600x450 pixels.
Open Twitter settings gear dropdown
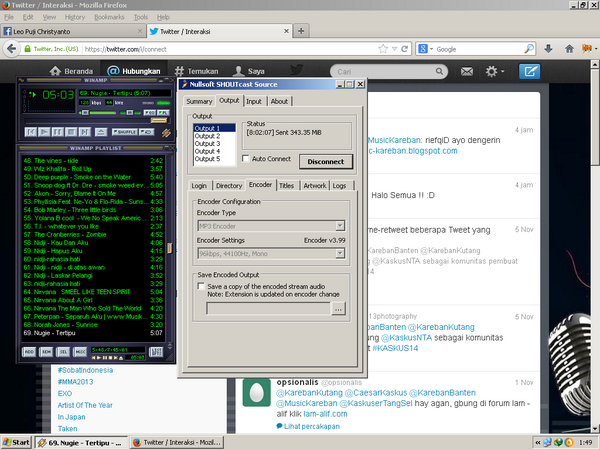point(495,72)
